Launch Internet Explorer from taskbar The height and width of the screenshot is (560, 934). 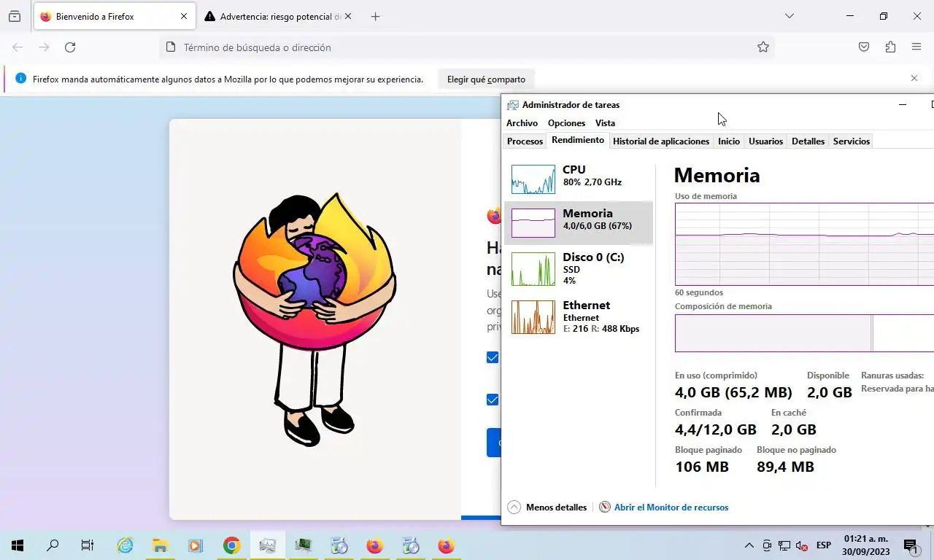click(x=126, y=545)
